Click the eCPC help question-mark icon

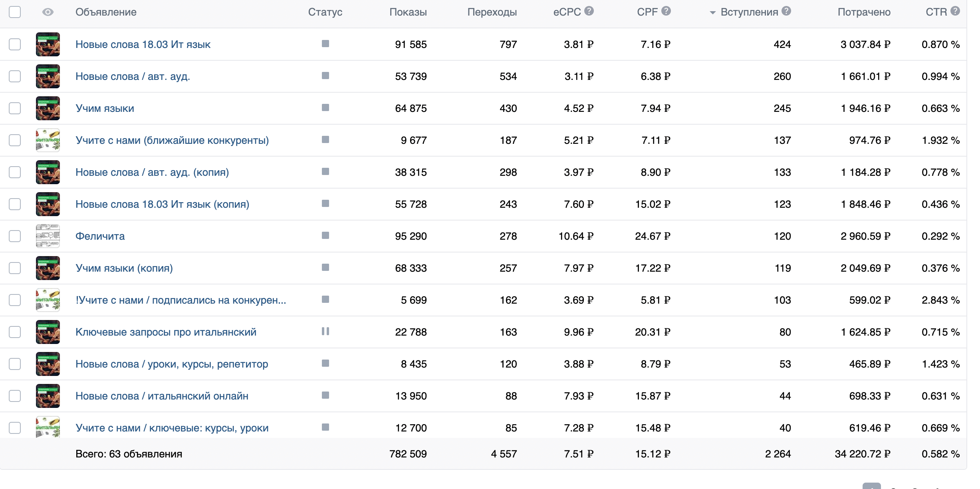(589, 11)
